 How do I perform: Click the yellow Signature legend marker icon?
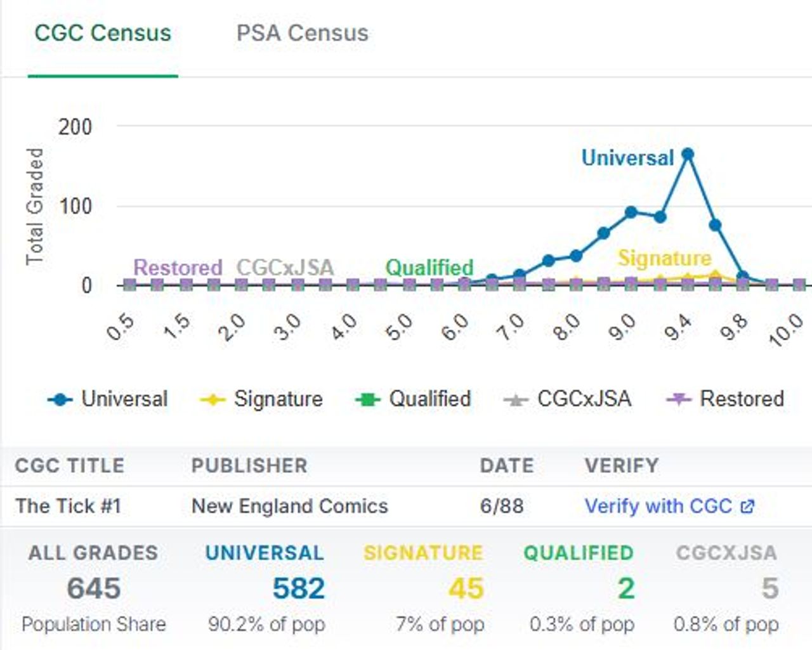213,400
